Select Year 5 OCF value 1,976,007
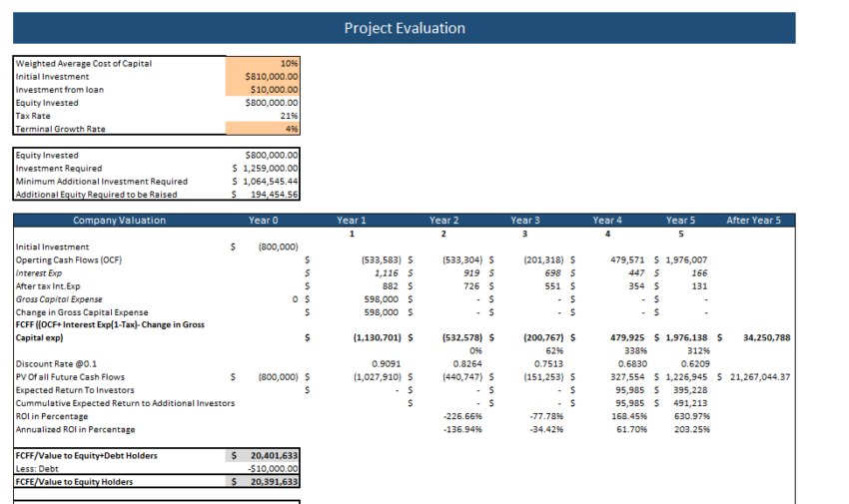Screen dimensions: 849x504 [686, 259]
